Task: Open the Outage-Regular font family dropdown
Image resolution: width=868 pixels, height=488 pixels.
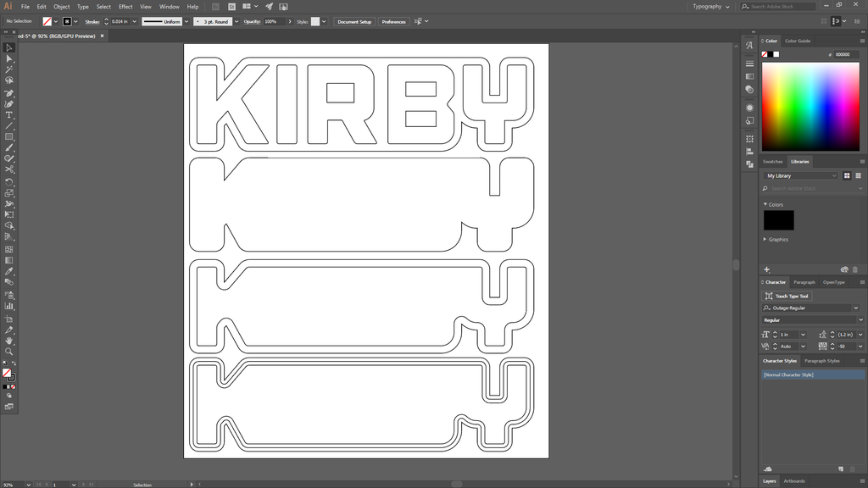Action: tap(855, 308)
